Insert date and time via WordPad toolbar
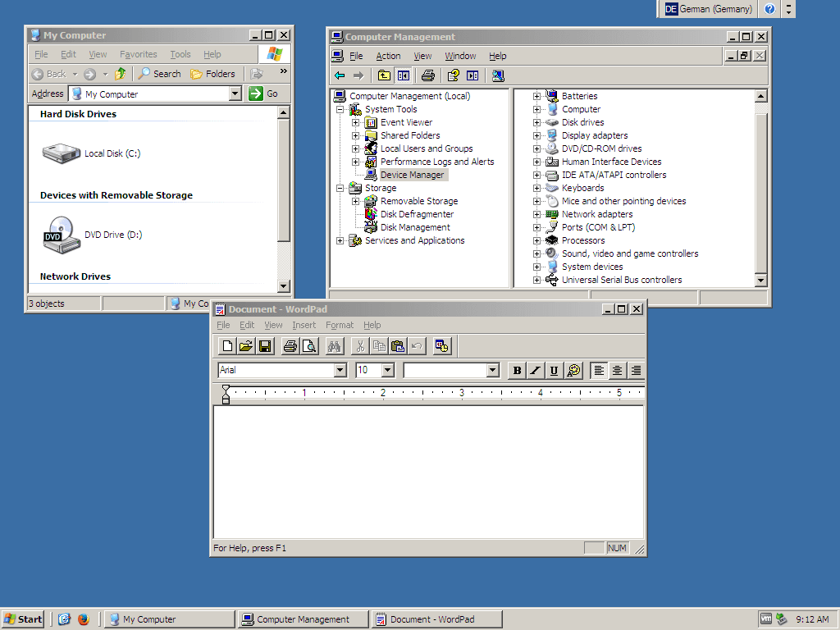The height and width of the screenshot is (630, 840). point(441,346)
